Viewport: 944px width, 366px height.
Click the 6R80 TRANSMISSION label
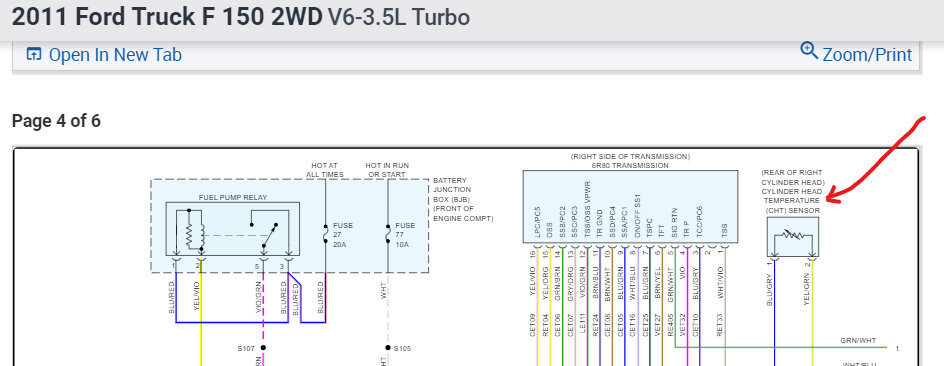tap(630, 166)
